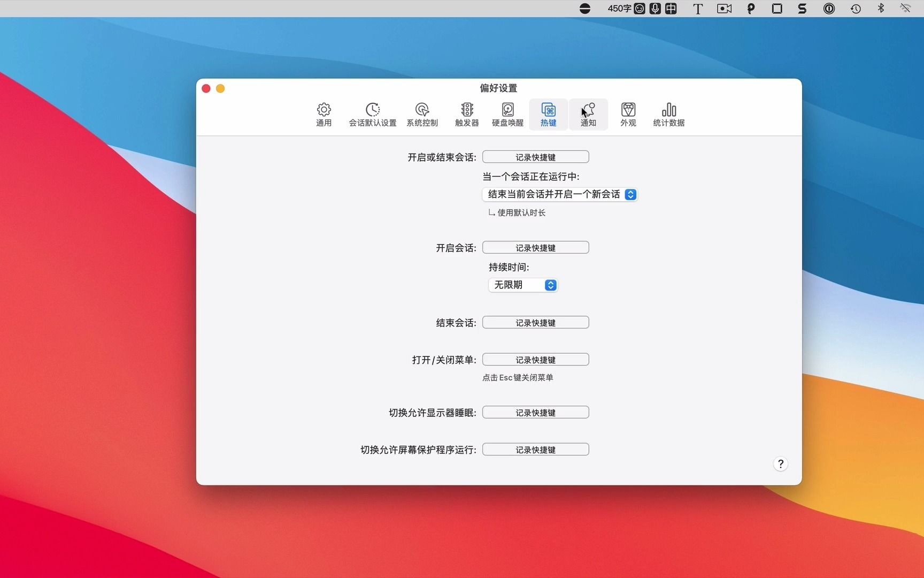查看统计数据面板
The width and height of the screenshot is (924, 578).
(668, 114)
